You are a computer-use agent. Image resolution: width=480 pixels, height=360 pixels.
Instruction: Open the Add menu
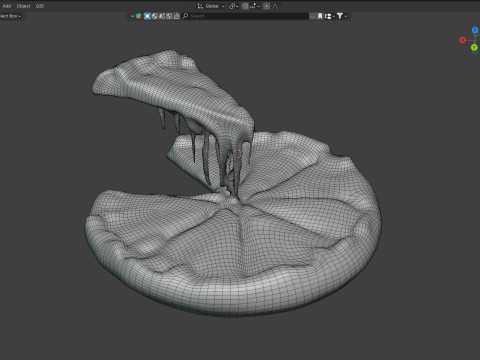pyautogui.click(x=7, y=6)
